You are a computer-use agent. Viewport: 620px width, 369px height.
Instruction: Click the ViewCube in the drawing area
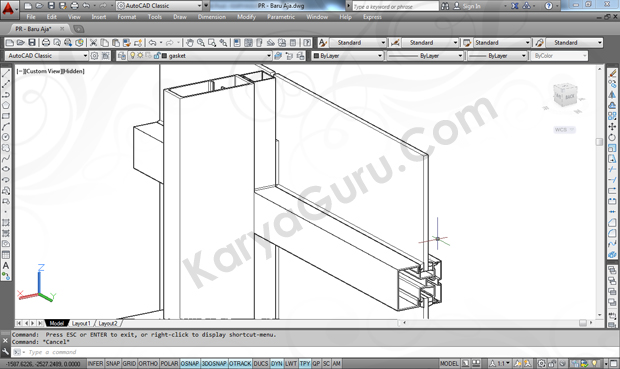point(565,95)
